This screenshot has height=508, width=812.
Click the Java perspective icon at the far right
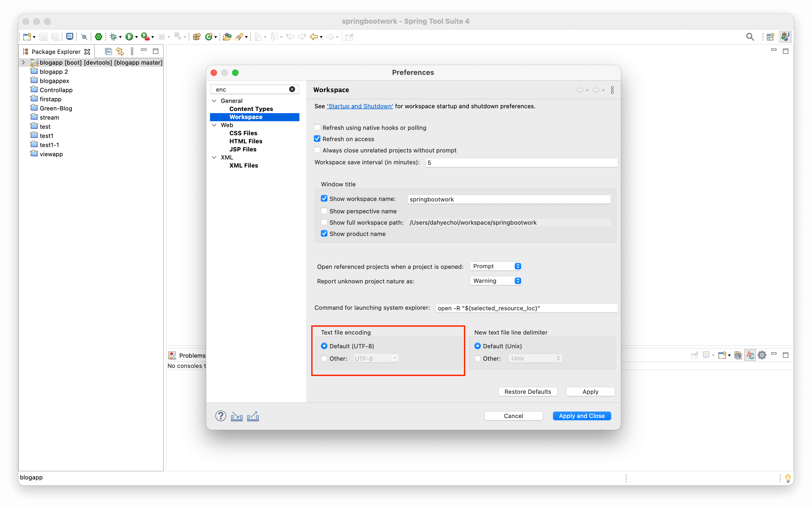[x=785, y=37]
